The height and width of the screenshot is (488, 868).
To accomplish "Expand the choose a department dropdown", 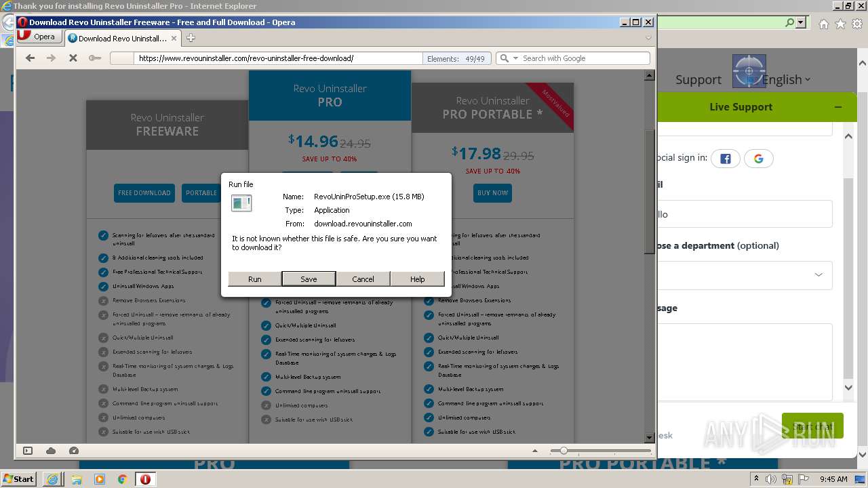I will [745, 274].
